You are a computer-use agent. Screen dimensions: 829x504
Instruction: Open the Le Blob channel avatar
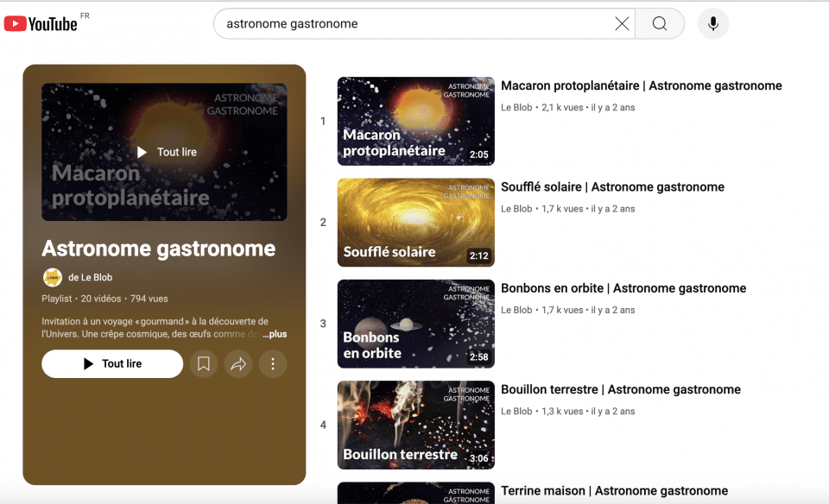(x=53, y=277)
